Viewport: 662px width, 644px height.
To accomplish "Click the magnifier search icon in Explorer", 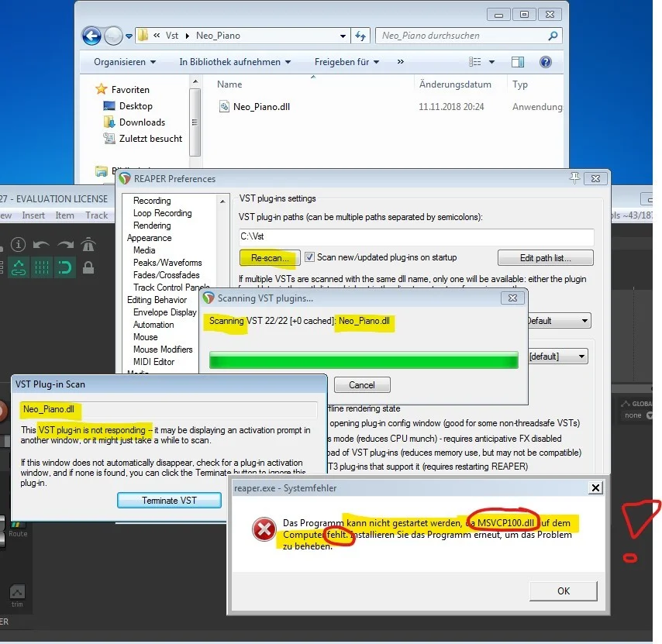I will click(x=553, y=36).
